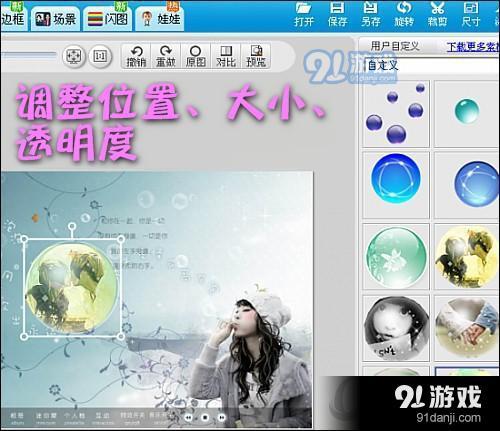Click the 打开 open file icon

click(x=304, y=14)
